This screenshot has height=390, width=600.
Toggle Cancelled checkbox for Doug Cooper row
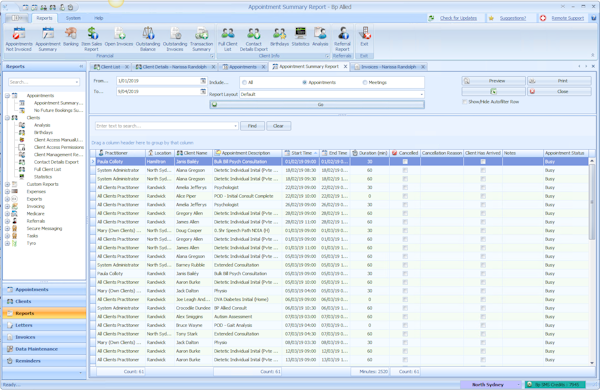coord(405,231)
